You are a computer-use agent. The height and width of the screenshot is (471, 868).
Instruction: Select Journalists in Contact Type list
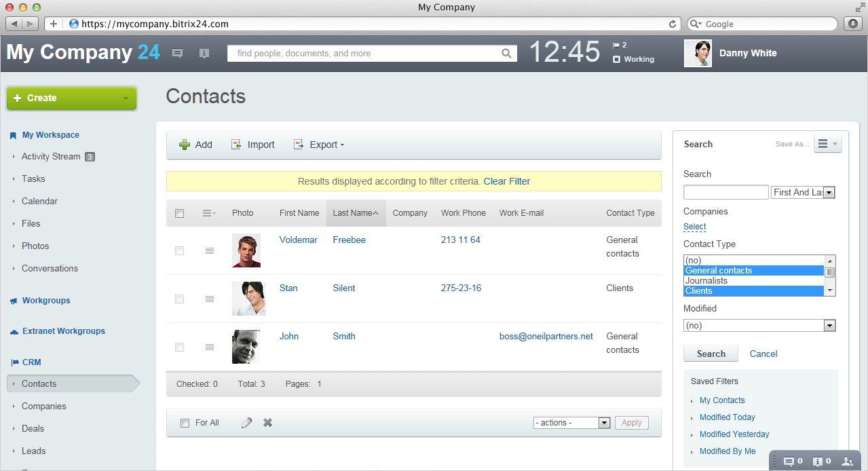754,281
